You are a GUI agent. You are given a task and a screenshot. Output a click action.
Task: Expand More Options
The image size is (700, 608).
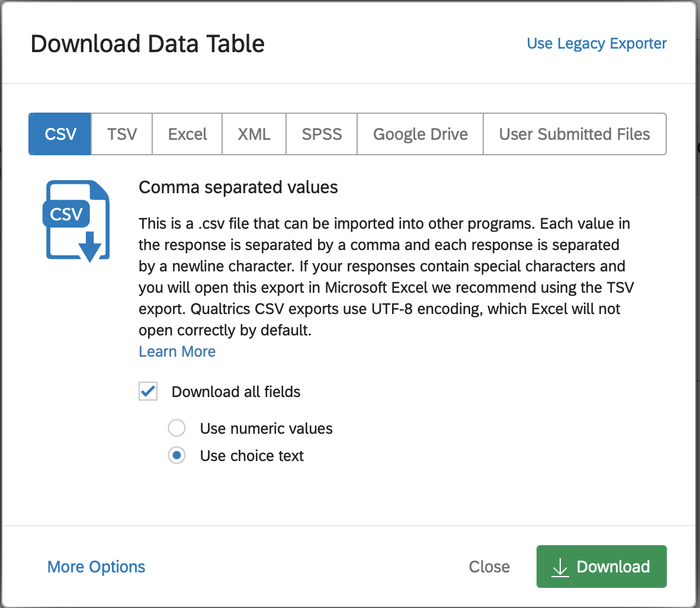point(97,567)
